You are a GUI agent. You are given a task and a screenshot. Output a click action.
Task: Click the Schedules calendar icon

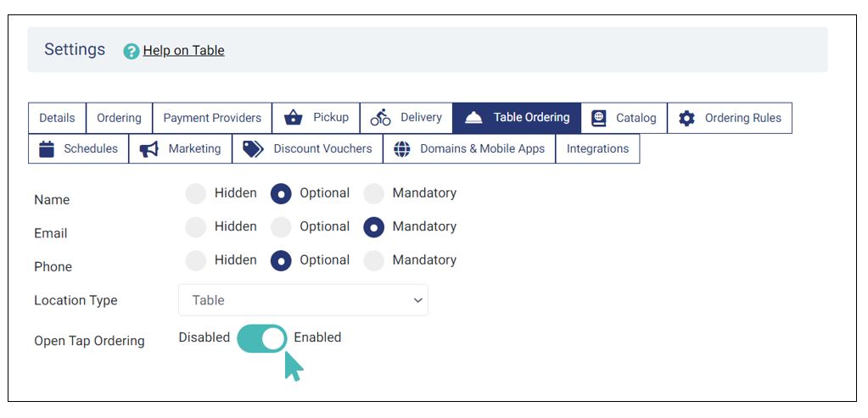pos(47,148)
